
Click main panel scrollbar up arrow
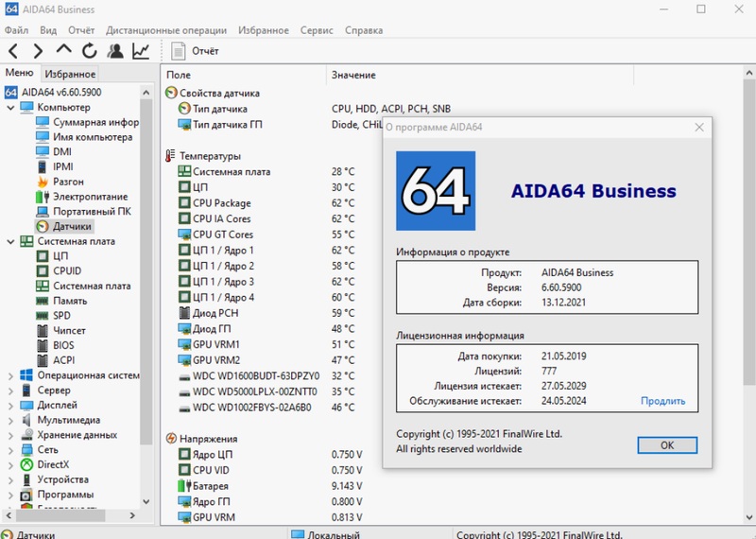coord(748,74)
